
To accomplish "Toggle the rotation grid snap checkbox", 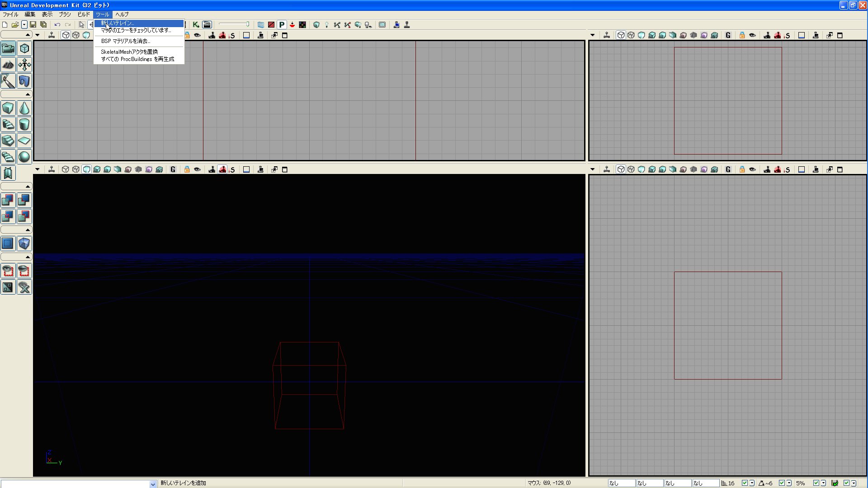I will tap(782, 483).
